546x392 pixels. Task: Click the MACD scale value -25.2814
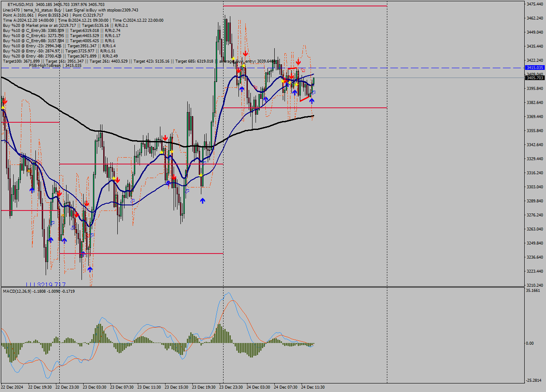click(x=534, y=380)
